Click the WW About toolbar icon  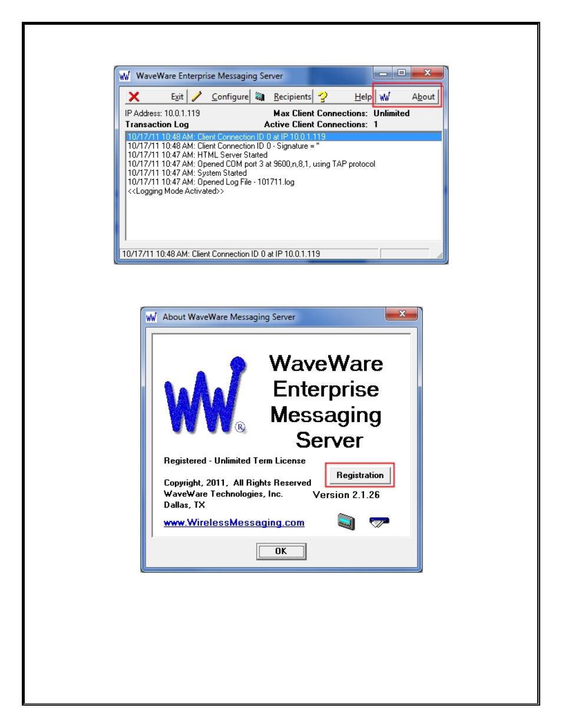point(385,97)
